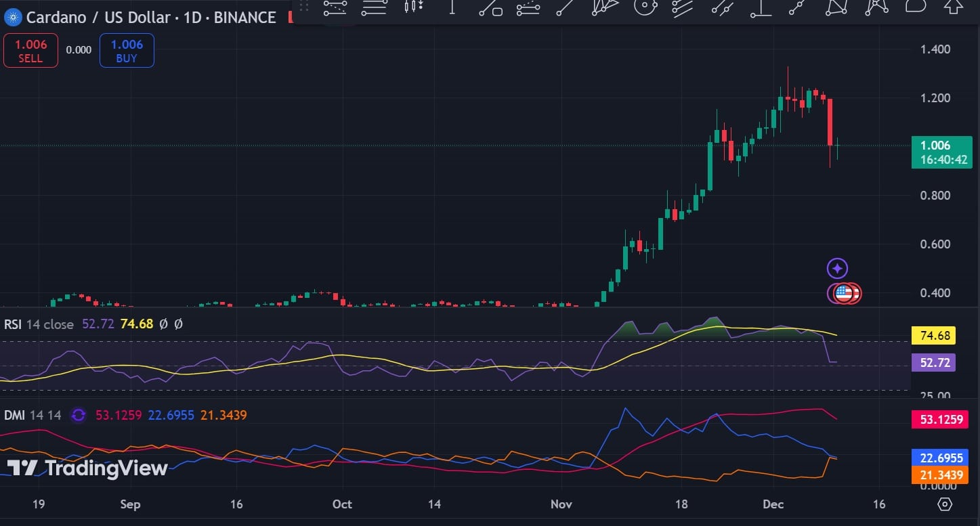The height and width of the screenshot is (526, 980).
Task: Select the candlestick bars pattern tool
Action: click(x=413, y=7)
